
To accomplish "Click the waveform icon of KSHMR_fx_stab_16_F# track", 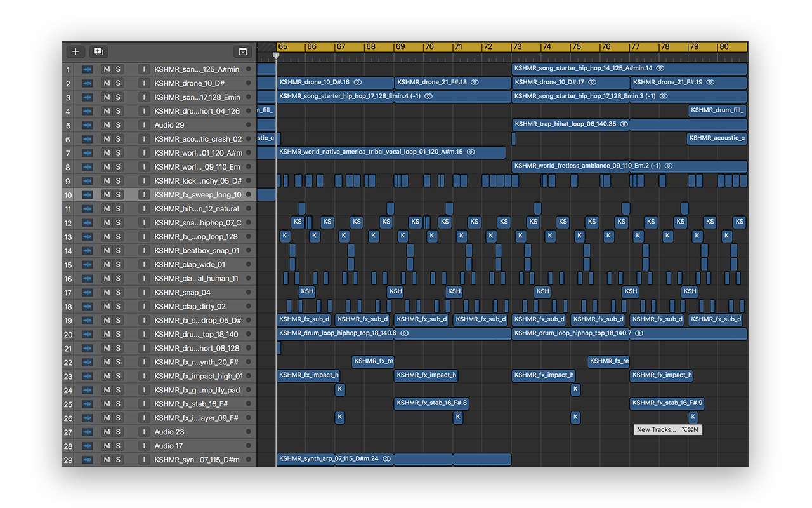I will pyautogui.click(x=87, y=404).
